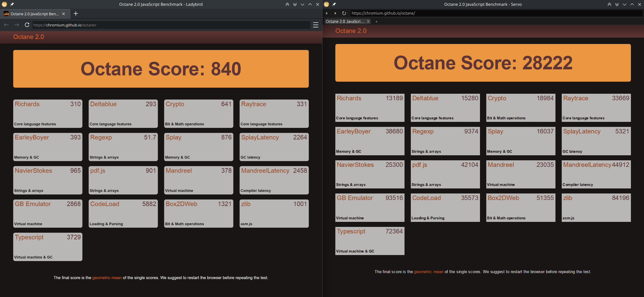This screenshot has height=297, width=644.
Task: Maximize the Ladybird window
Action: (310, 4)
